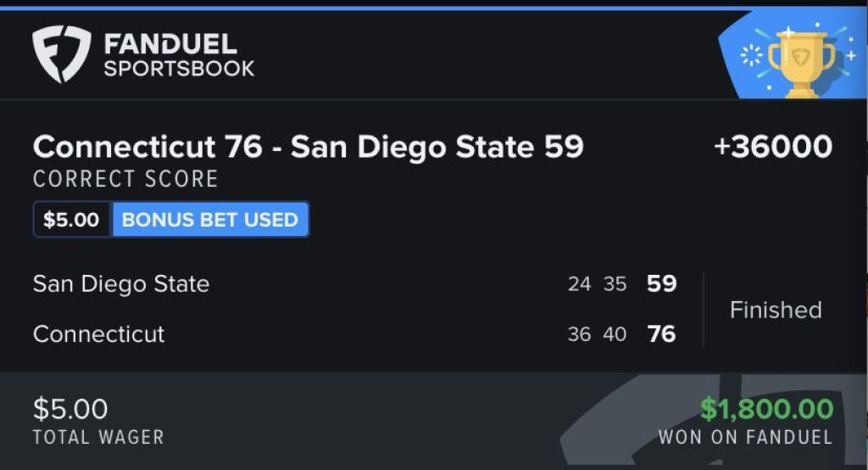The image size is (868, 470).
Task: Click the $5.00 bonus amount badge
Action: [x=72, y=220]
